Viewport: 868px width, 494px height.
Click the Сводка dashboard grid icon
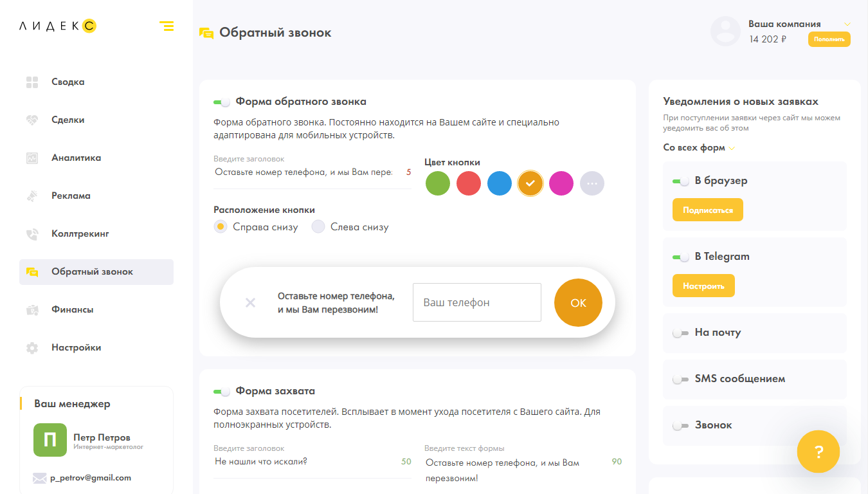[32, 82]
